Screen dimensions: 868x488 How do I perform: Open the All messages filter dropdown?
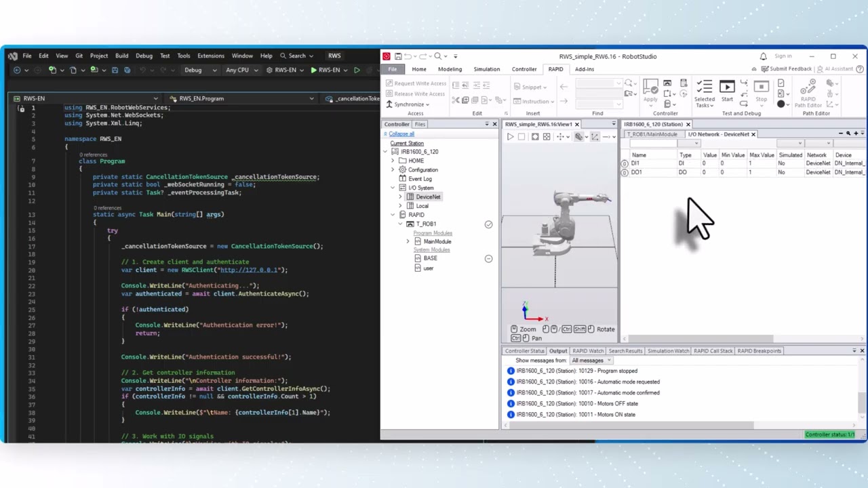tap(591, 361)
